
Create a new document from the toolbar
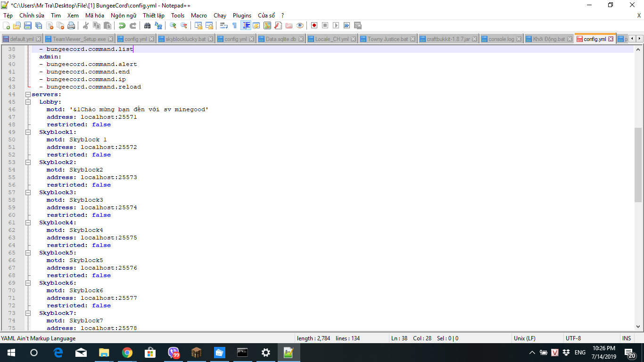point(7,25)
